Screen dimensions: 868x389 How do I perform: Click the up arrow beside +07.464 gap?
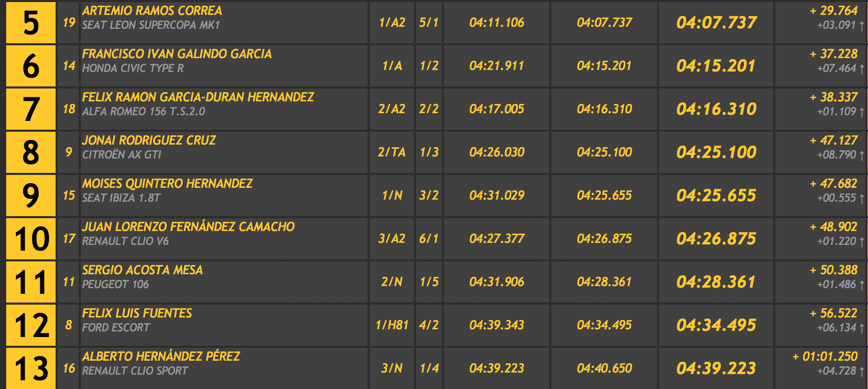862,69
